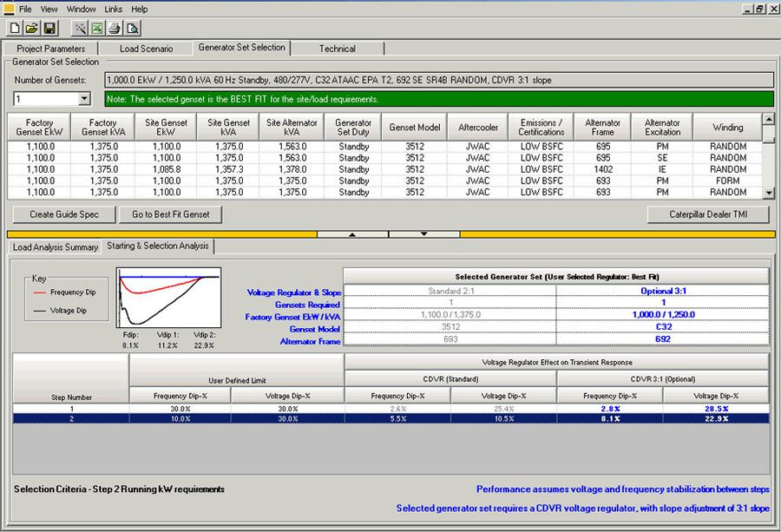Open the File menu
Viewport: 781px width, 532px height.
25,9
